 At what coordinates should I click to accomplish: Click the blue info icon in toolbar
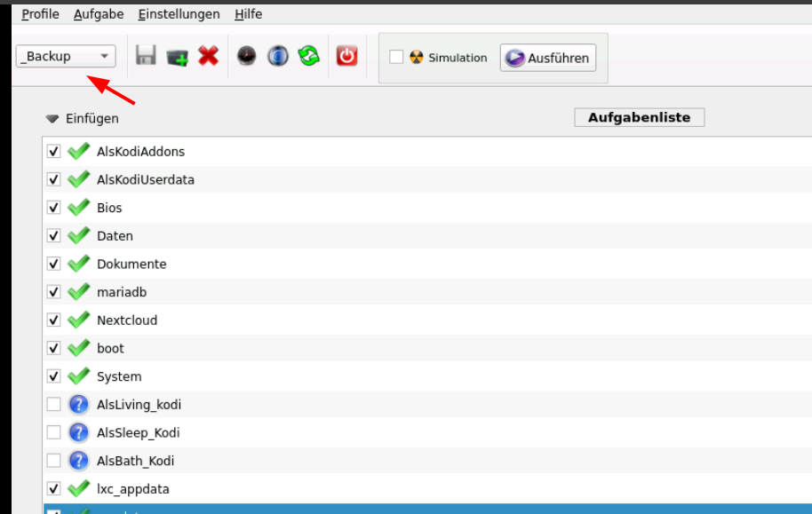tap(277, 55)
